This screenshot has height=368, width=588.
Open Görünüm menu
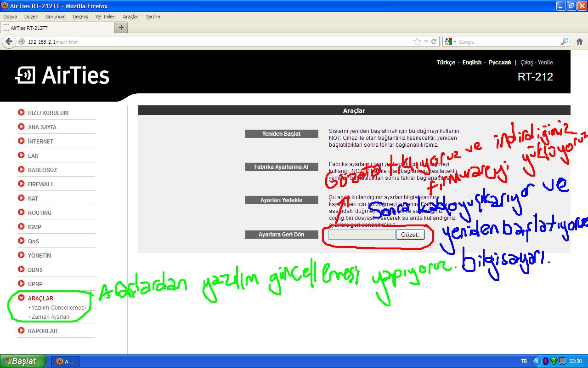(56, 17)
